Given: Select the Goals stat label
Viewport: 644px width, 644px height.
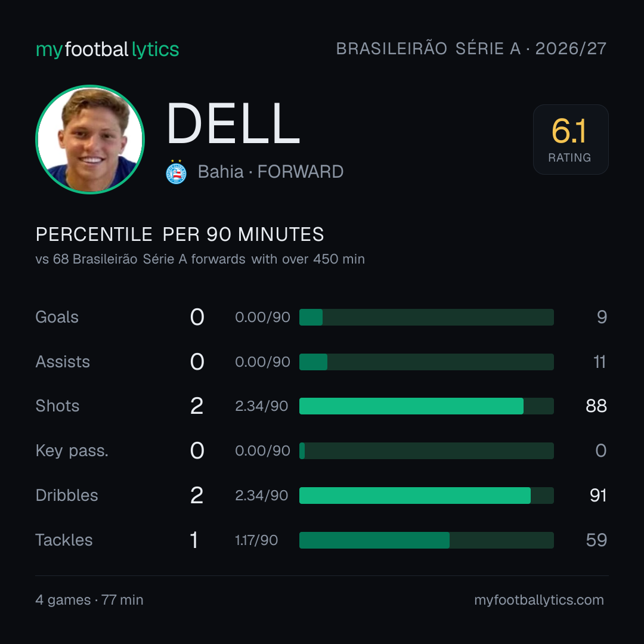Looking at the screenshot, I should (x=57, y=317).
